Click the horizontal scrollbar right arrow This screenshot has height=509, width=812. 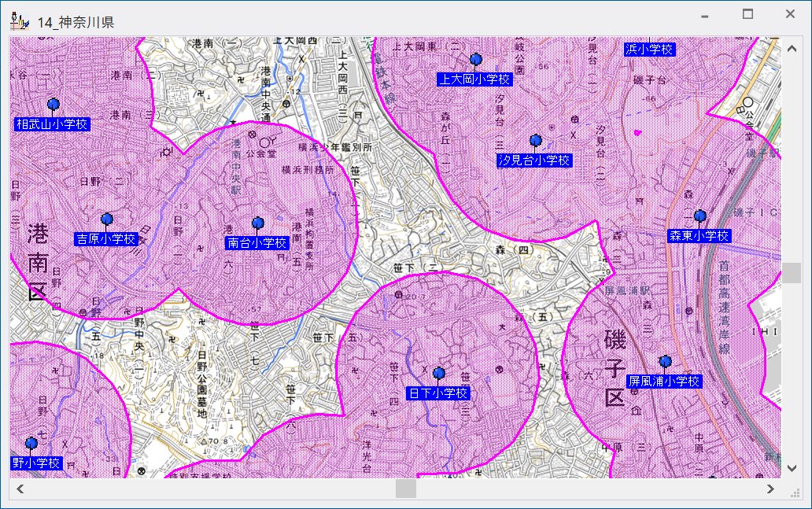770,489
